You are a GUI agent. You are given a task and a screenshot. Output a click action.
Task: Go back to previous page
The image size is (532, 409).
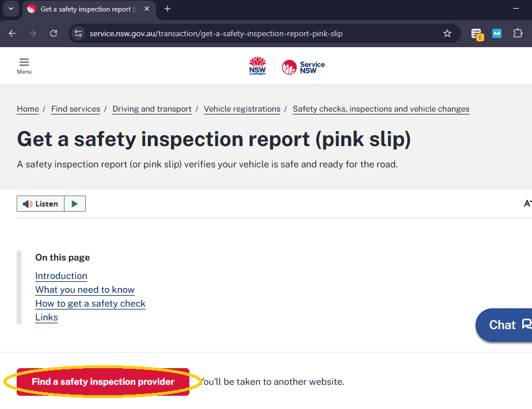click(x=12, y=33)
